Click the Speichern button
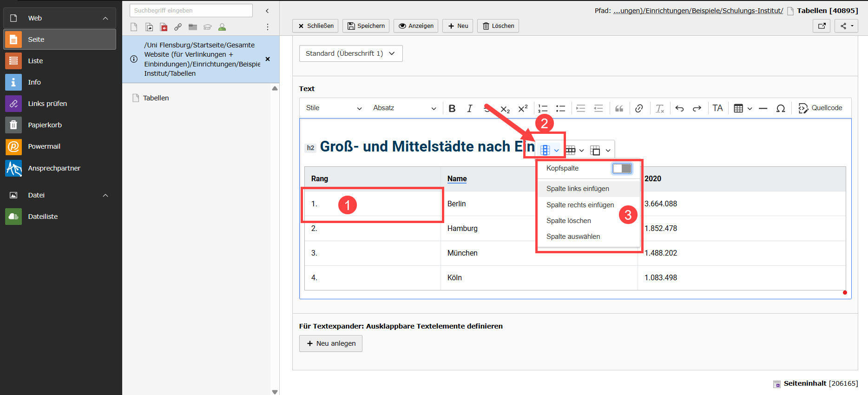 point(366,26)
